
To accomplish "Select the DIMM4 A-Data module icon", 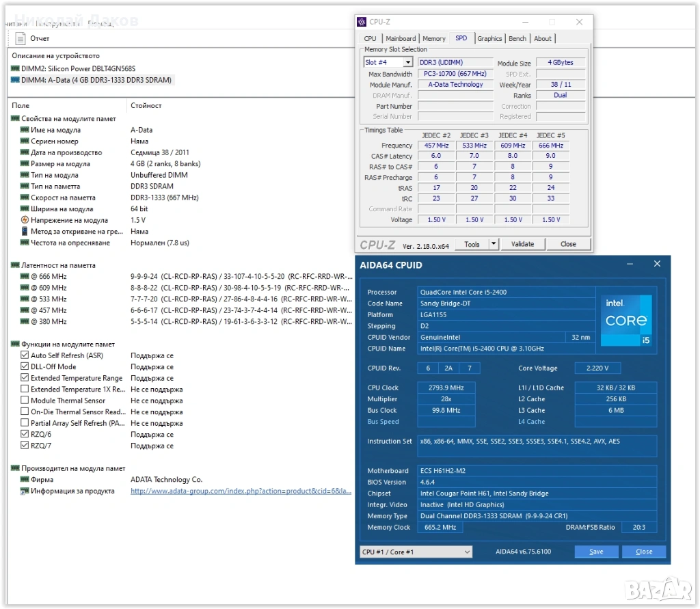I will click(x=15, y=80).
